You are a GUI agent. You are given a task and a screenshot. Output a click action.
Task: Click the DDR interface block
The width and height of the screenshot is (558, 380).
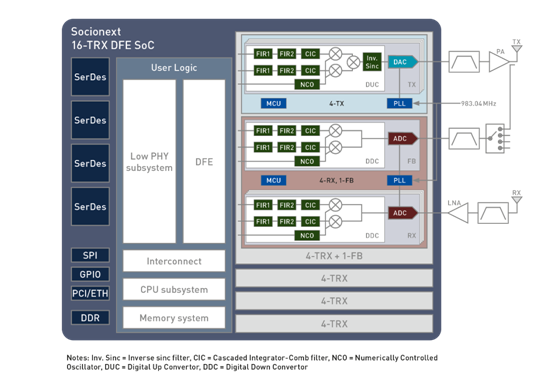90,318
